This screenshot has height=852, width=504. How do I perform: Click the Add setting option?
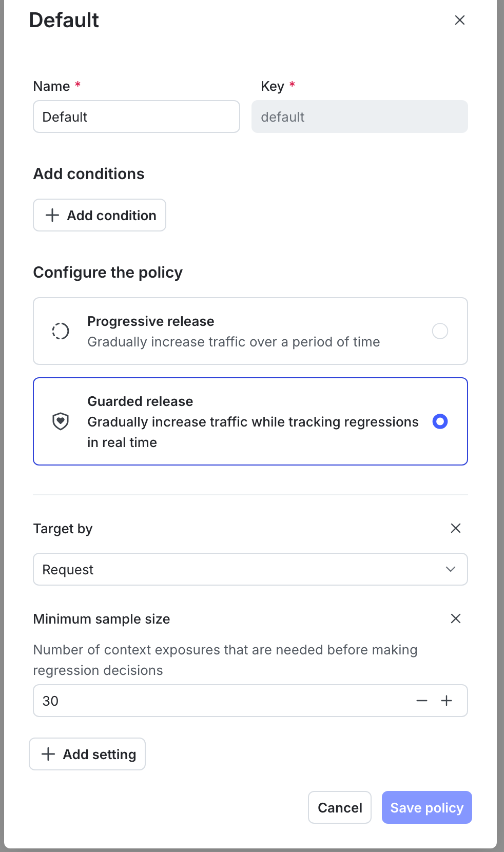tap(87, 754)
